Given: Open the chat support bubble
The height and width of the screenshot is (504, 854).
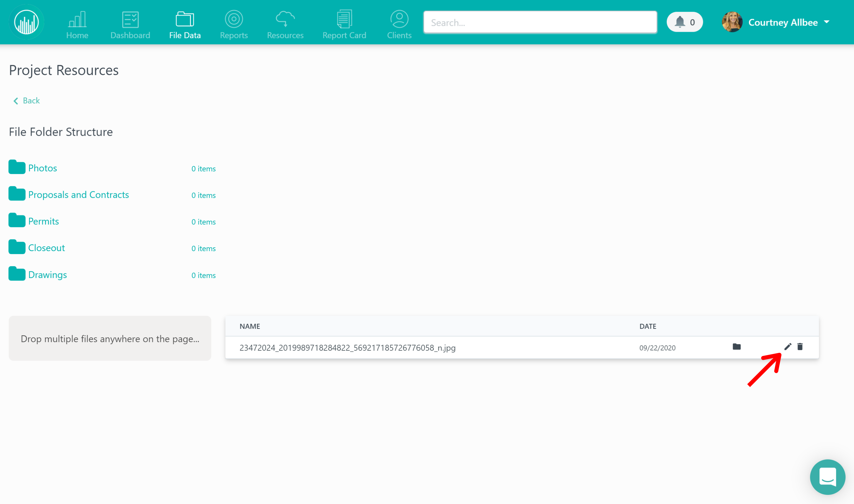Looking at the screenshot, I should tap(827, 477).
